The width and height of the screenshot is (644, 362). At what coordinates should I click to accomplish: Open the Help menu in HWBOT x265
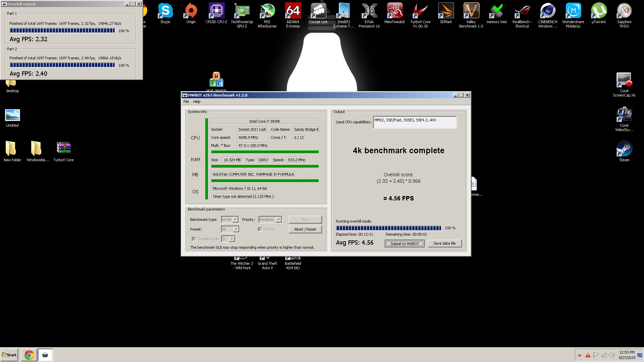point(197,102)
